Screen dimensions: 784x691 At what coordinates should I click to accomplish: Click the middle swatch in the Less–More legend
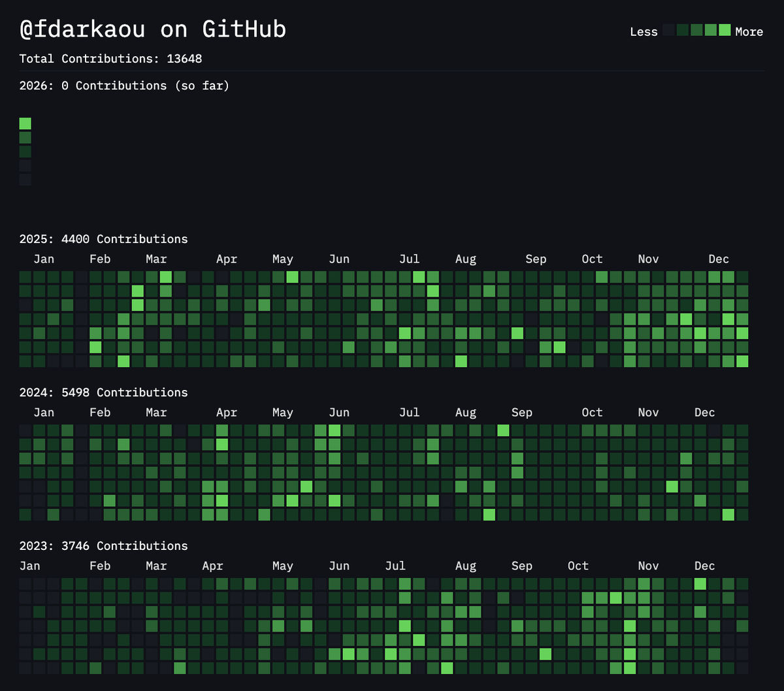[696, 30]
